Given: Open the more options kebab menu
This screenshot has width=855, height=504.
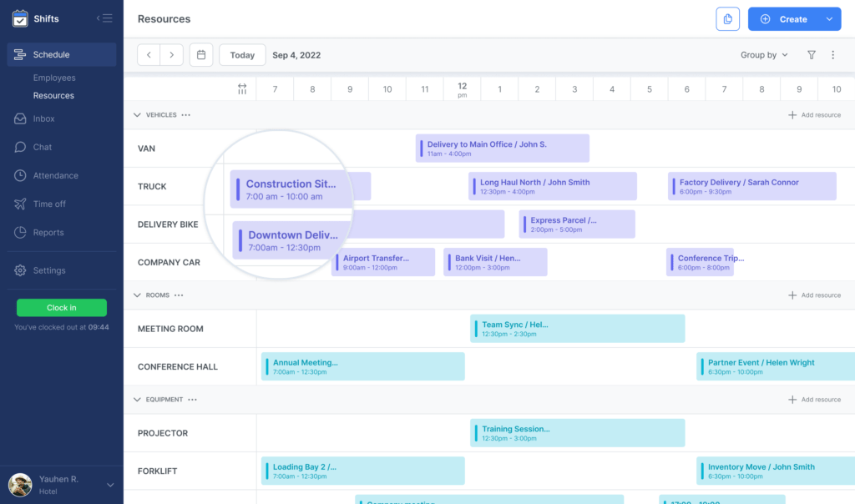Looking at the screenshot, I should [x=832, y=54].
